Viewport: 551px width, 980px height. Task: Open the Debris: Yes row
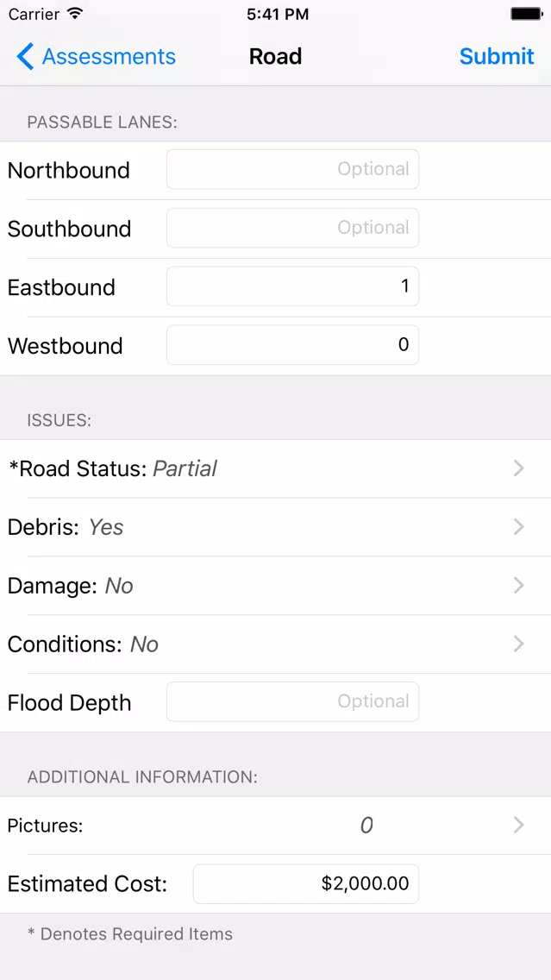pyautogui.click(x=276, y=527)
